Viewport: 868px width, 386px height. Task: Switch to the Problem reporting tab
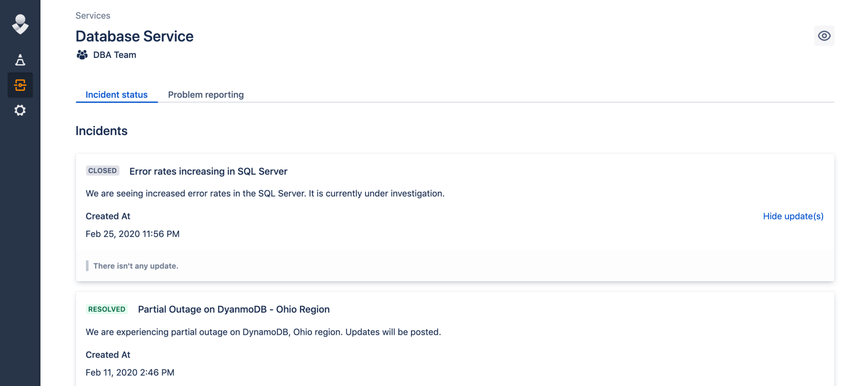206,95
